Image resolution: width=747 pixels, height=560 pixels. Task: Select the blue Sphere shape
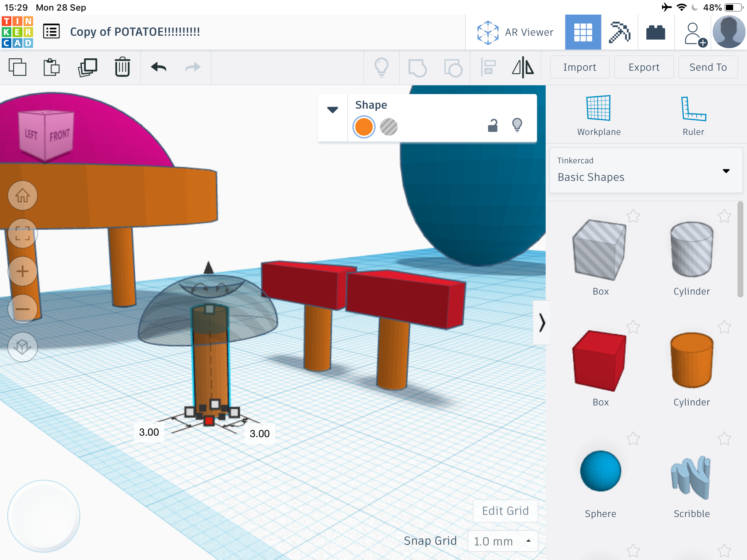600,471
